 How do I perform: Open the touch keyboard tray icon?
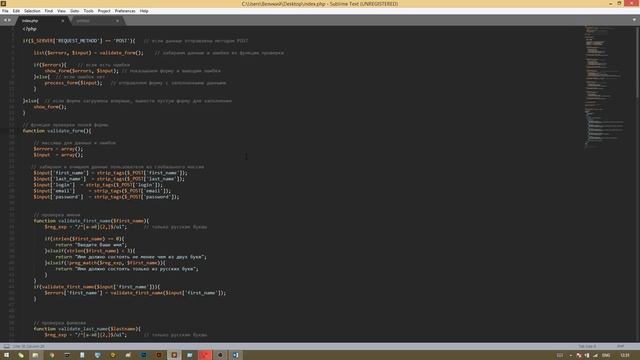click(x=560, y=356)
